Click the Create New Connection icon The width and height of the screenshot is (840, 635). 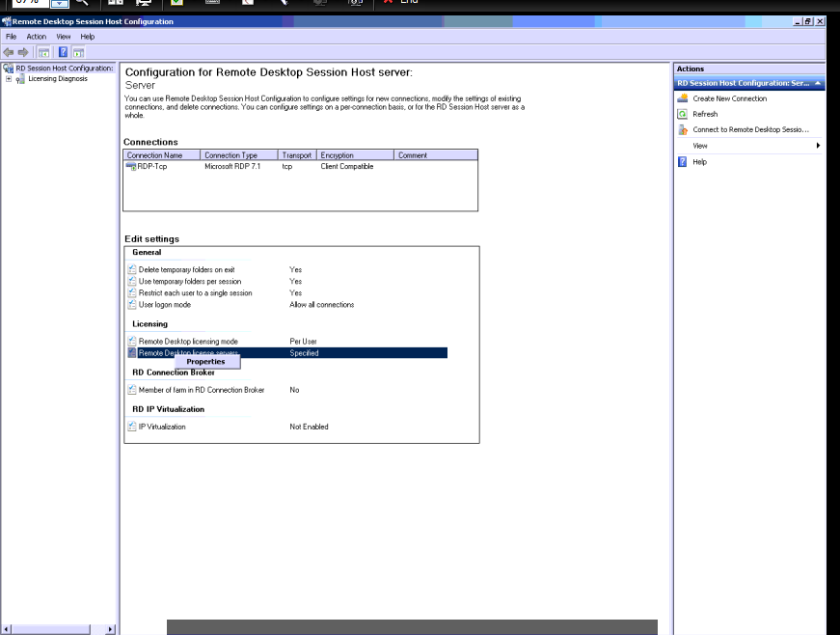tap(683, 98)
